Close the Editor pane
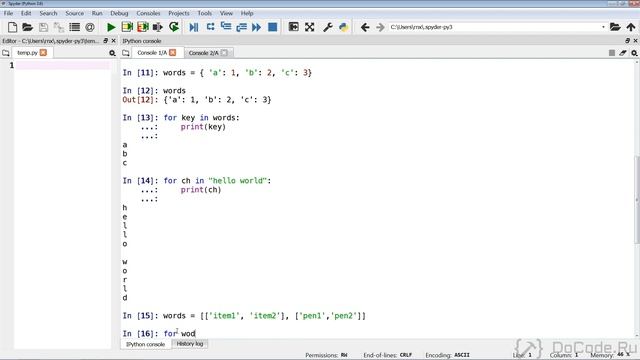The image size is (640, 360). (x=113, y=41)
